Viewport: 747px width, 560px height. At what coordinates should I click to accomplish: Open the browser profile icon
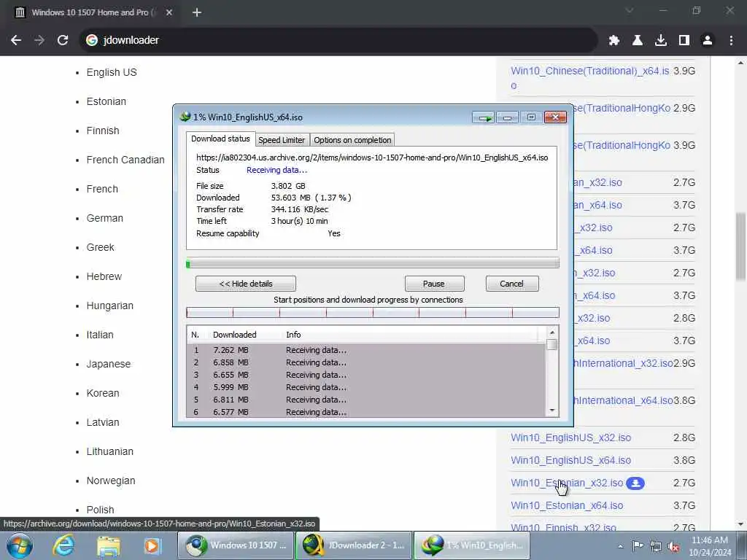click(708, 41)
